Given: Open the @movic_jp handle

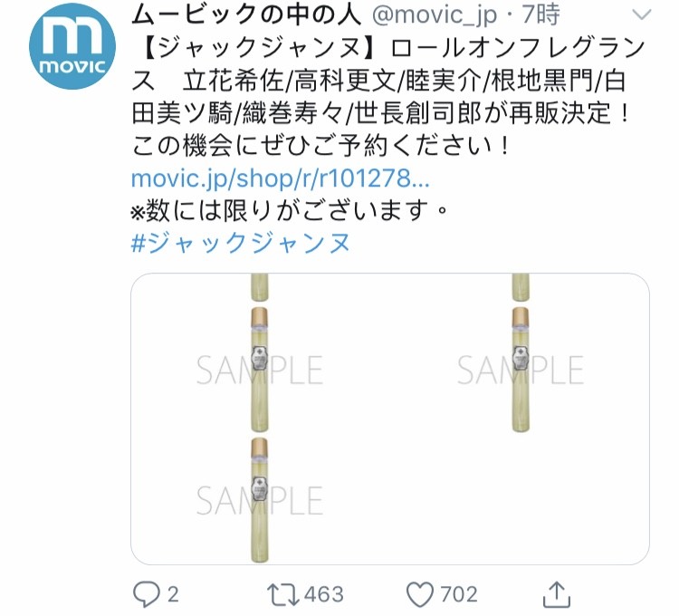Looking at the screenshot, I should click(x=435, y=14).
